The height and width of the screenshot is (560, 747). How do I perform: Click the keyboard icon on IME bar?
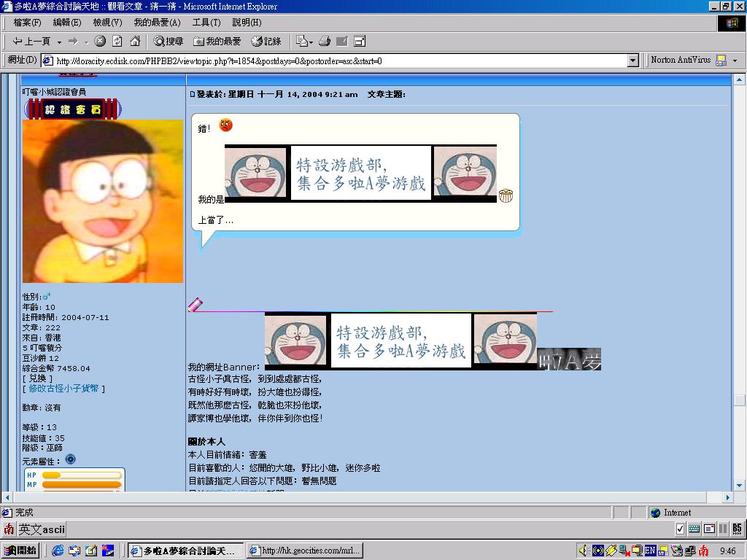pos(694,529)
